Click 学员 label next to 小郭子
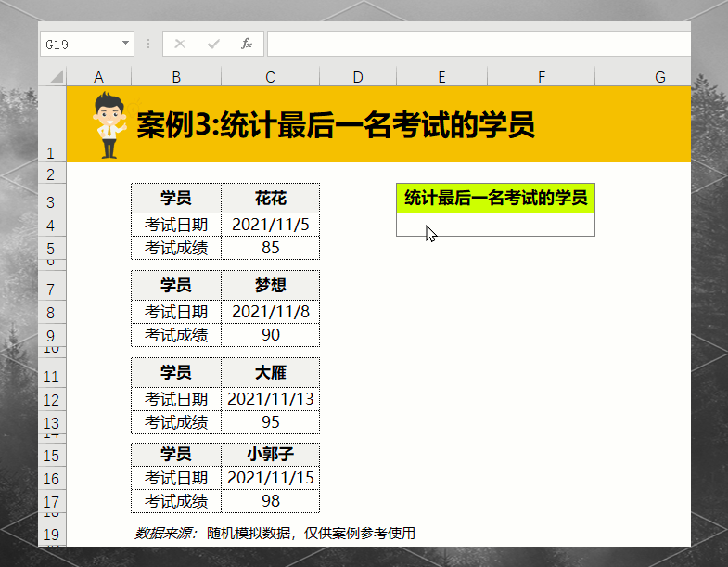The height and width of the screenshot is (567, 728). pyautogui.click(x=176, y=455)
